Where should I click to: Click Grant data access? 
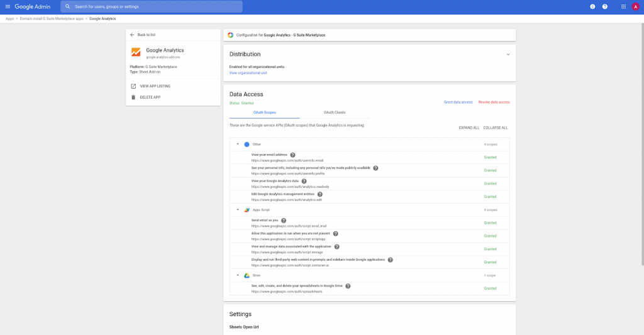point(458,102)
